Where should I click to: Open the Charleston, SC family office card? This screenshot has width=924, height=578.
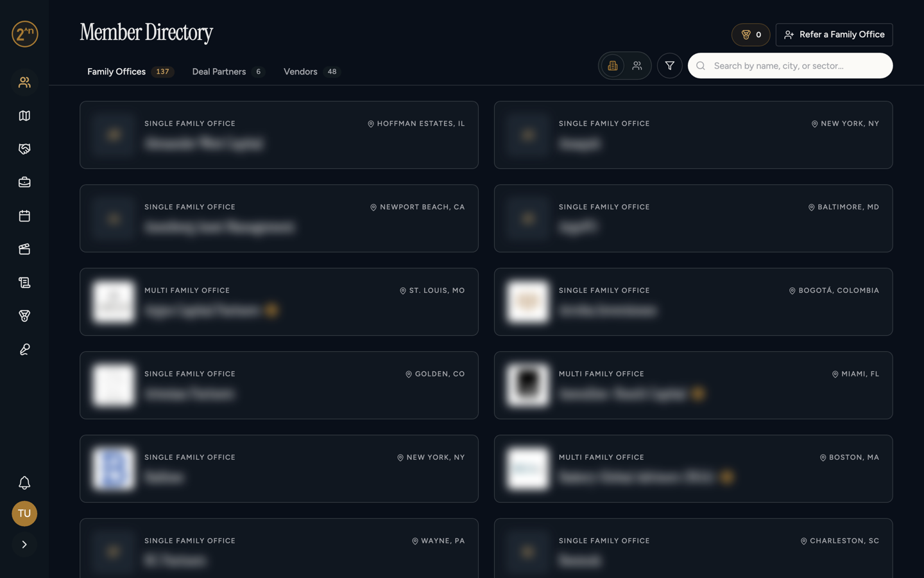coord(693,548)
